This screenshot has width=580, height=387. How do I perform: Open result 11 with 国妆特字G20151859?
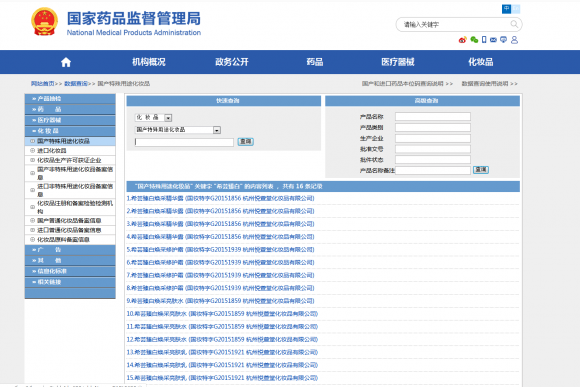point(222,327)
